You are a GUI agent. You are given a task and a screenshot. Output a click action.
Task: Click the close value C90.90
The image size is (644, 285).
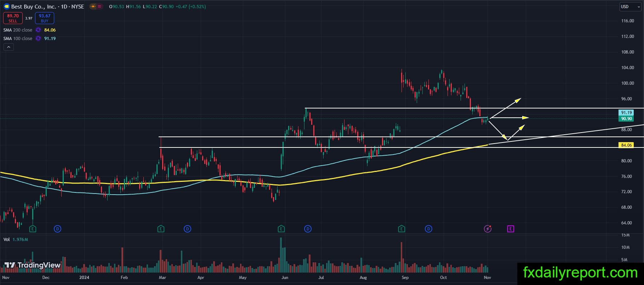pyautogui.click(x=166, y=7)
